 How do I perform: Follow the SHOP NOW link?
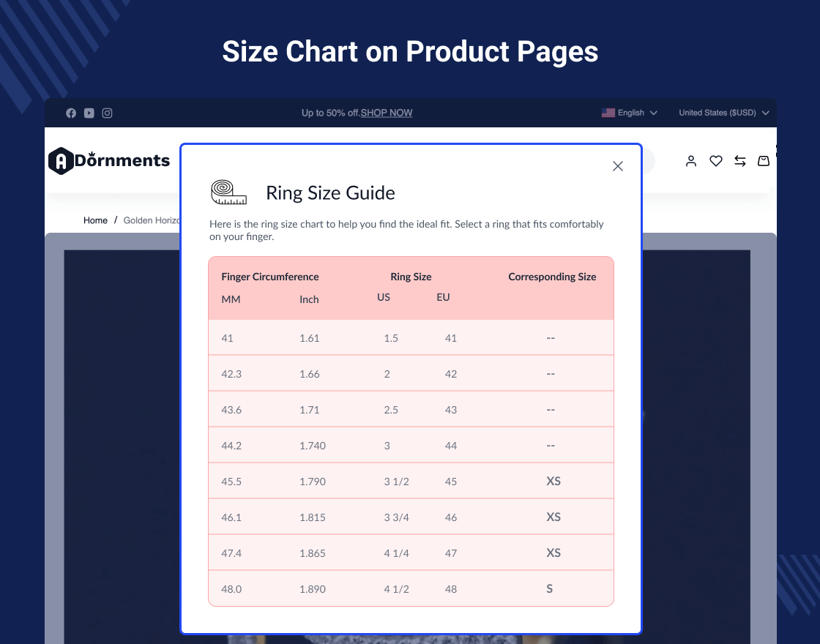[387, 113]
